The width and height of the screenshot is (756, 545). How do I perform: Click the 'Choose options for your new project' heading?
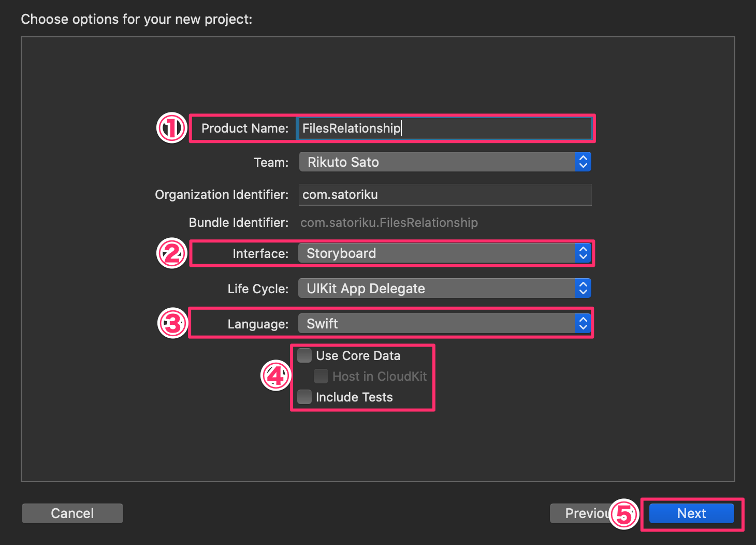[137, 19]
